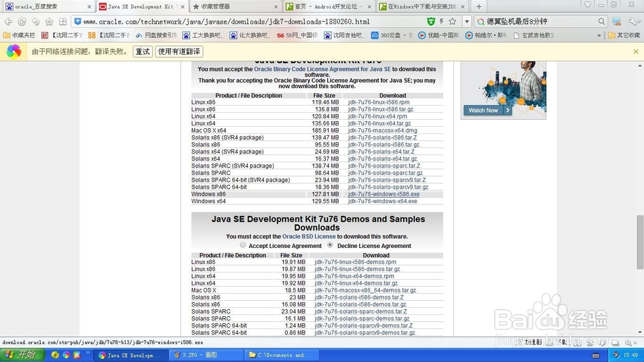Click the green security shield icon in address bar
The width and height of the screenshot is (644, 362).
(x=430, y=21)
